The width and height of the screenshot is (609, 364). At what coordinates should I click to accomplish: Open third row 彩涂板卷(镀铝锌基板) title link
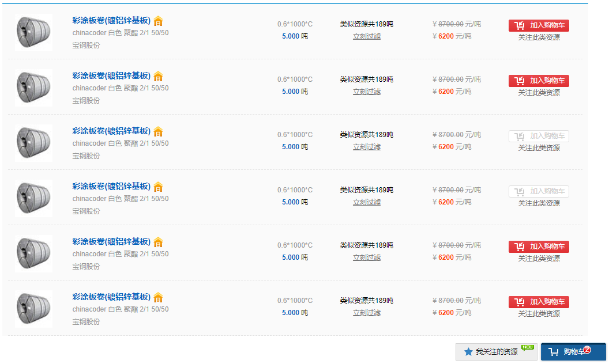[x=111, y=131]
